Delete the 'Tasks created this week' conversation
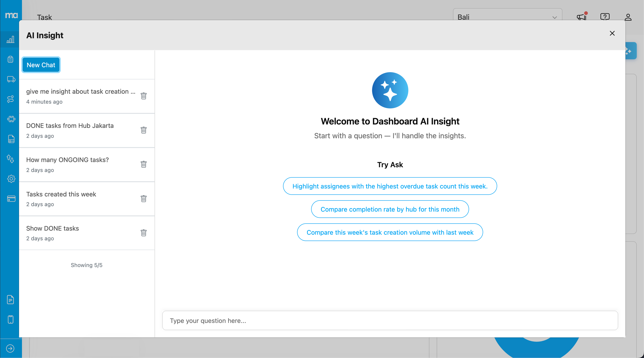This screenshot has height=358, width=644. 143,199
